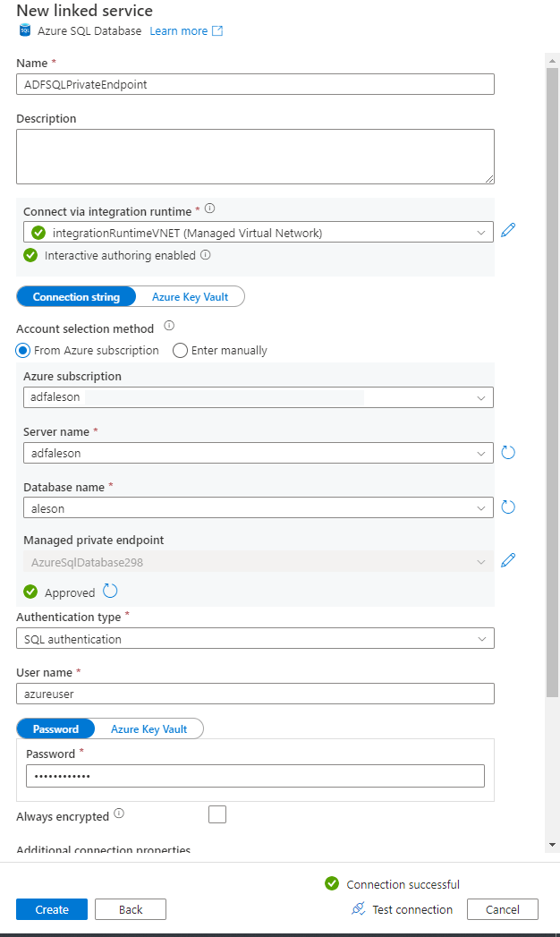560x937 pixels.
Task: Click the Azure SQL Database icon
Action: [23, 30]
